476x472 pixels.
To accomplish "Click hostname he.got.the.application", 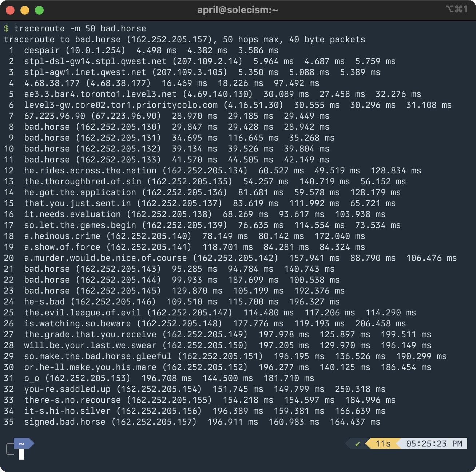I will point(80,192).
